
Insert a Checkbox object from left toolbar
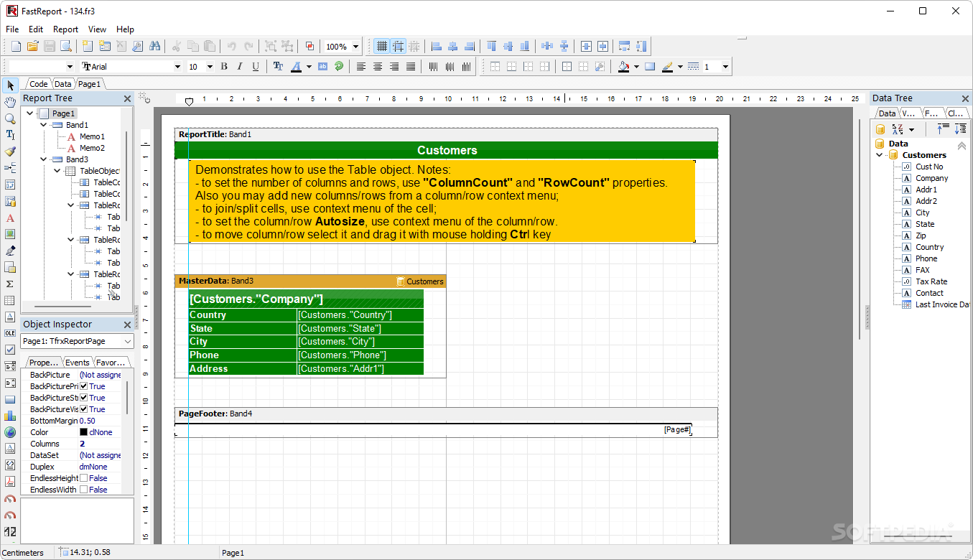click(10, 350)
